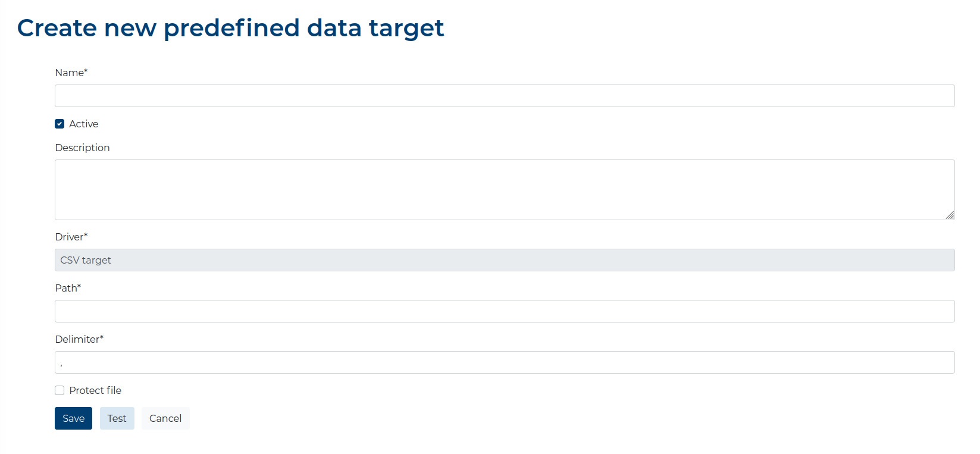Click the diagonal resize grip in the Description box
Screen dimensions: 980x454
950,215
